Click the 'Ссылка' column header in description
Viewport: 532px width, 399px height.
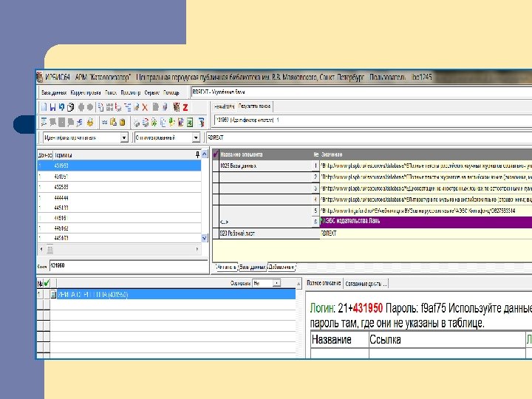[447, 340]
